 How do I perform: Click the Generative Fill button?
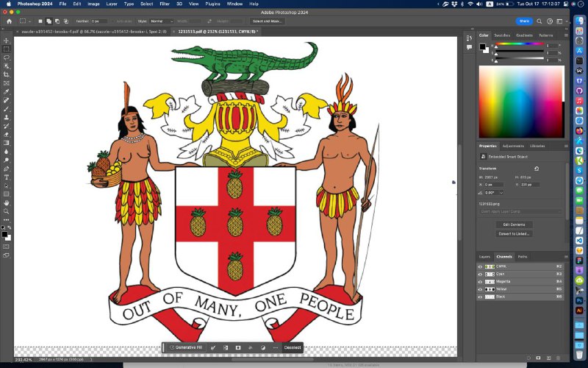186,347
